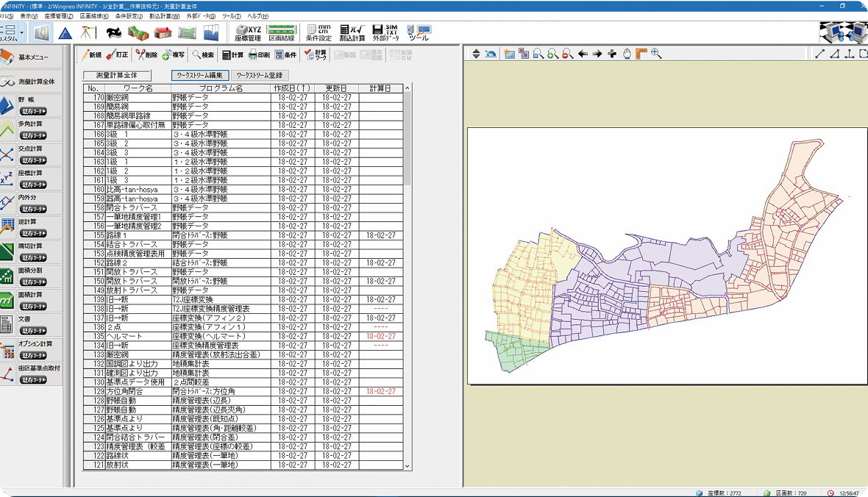Select row 160 比高-tan-hosya
Image resolution: width=868 pixels, height=497 pixels.
coord(243,189)
